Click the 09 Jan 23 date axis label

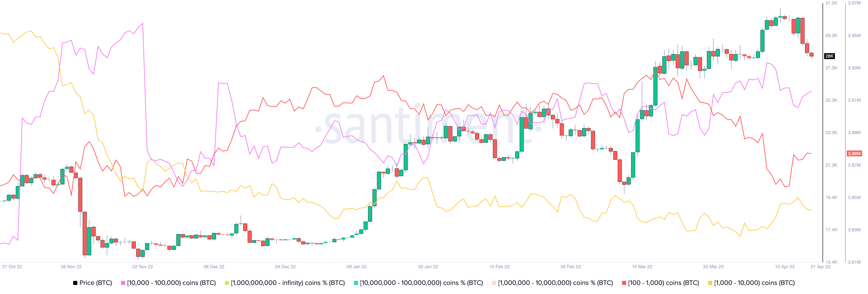[x=356, y=267]
